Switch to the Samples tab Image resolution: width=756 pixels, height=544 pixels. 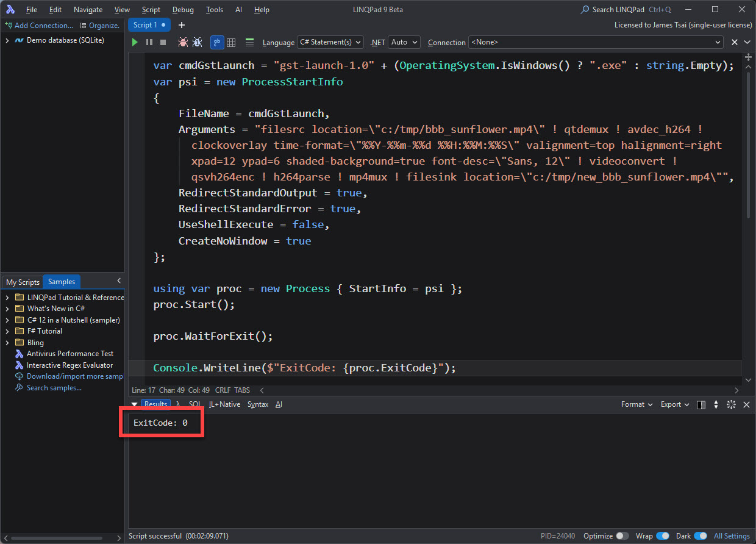click(x=62, y=282)
